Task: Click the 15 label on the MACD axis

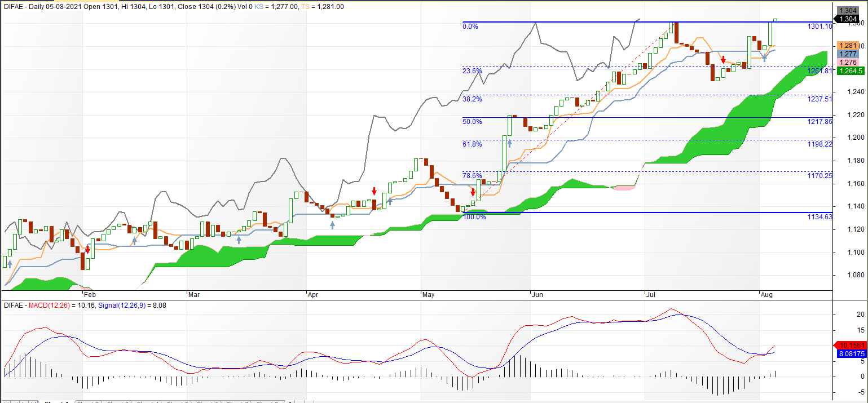Action: (861, 330)
